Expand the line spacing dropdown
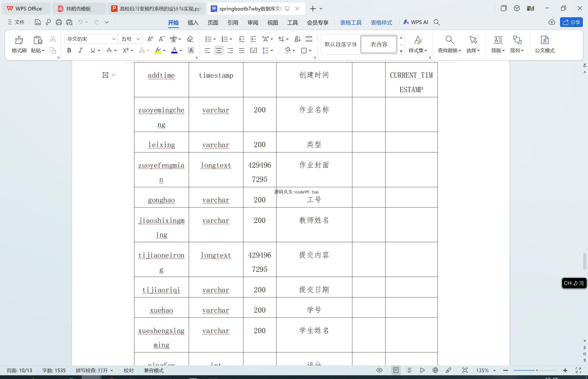The image size is (588, 379). click(272, 50)
